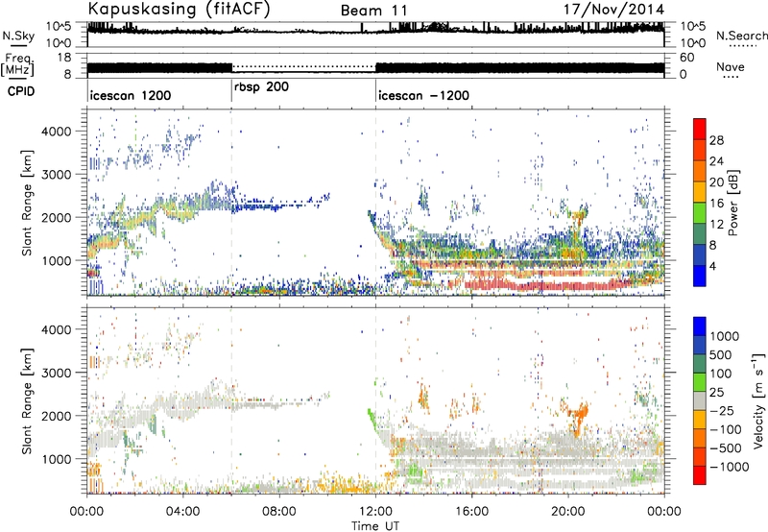The image size is (768, 532).
Task: Click the "N.Search" legend label
Action: [741, 36]
